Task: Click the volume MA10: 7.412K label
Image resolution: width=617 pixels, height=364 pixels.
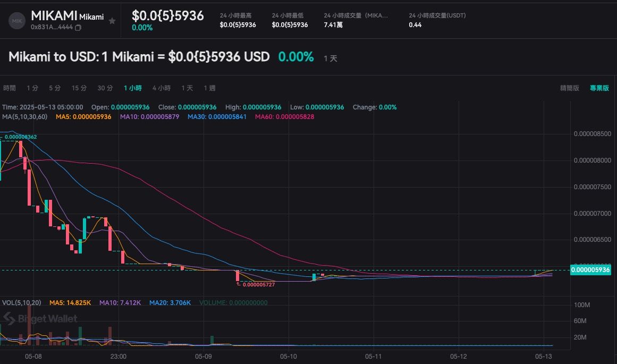Action: tap(120, 302)
